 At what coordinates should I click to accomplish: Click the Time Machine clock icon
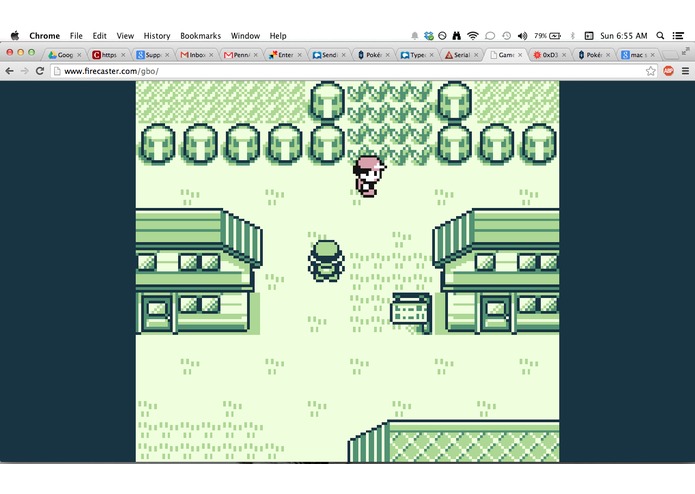tap(506, 36)
